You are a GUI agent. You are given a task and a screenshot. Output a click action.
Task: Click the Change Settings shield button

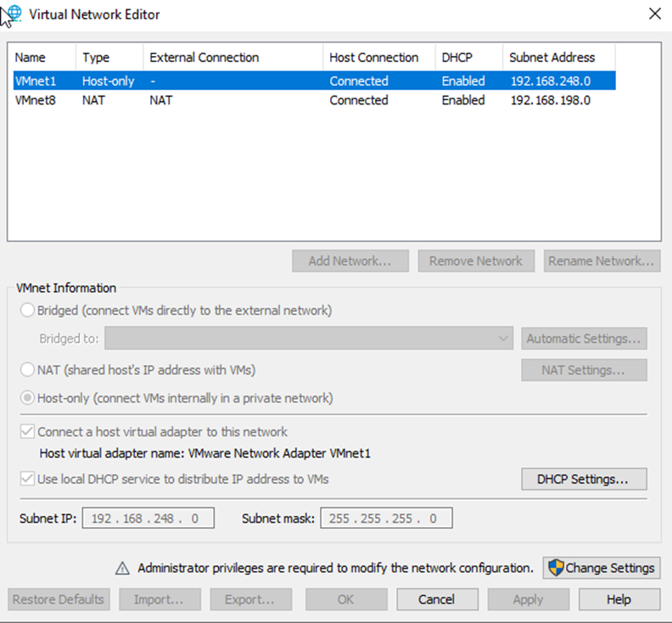click(602, 568)
